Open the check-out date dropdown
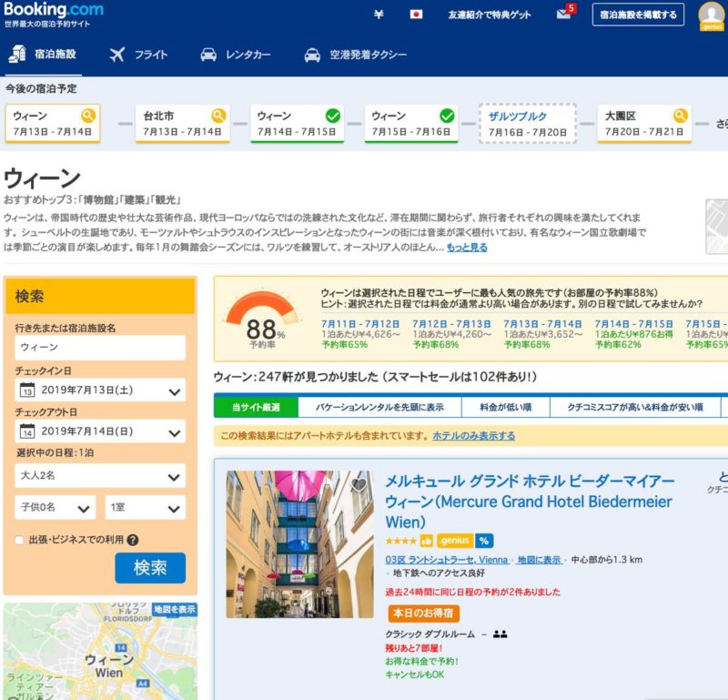Viewport: 728px width, 700px height. click(100, 431)
